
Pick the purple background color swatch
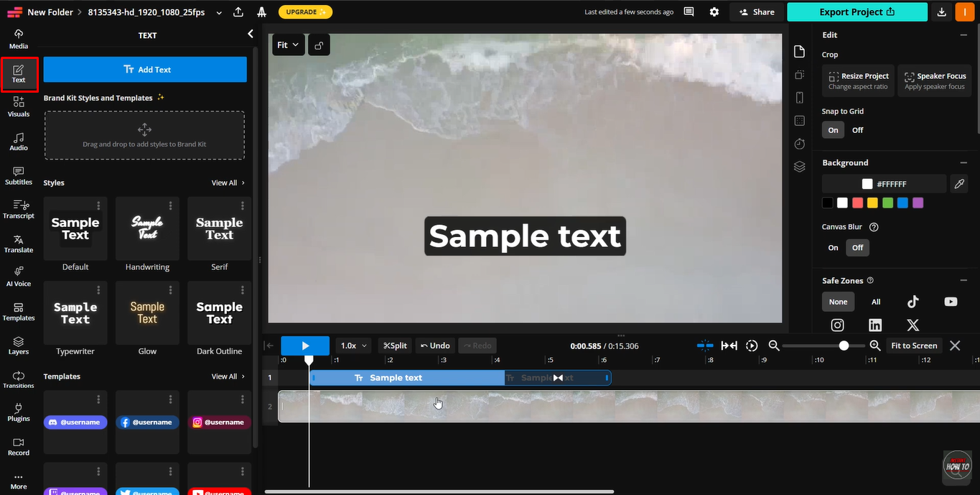(918, 203)
